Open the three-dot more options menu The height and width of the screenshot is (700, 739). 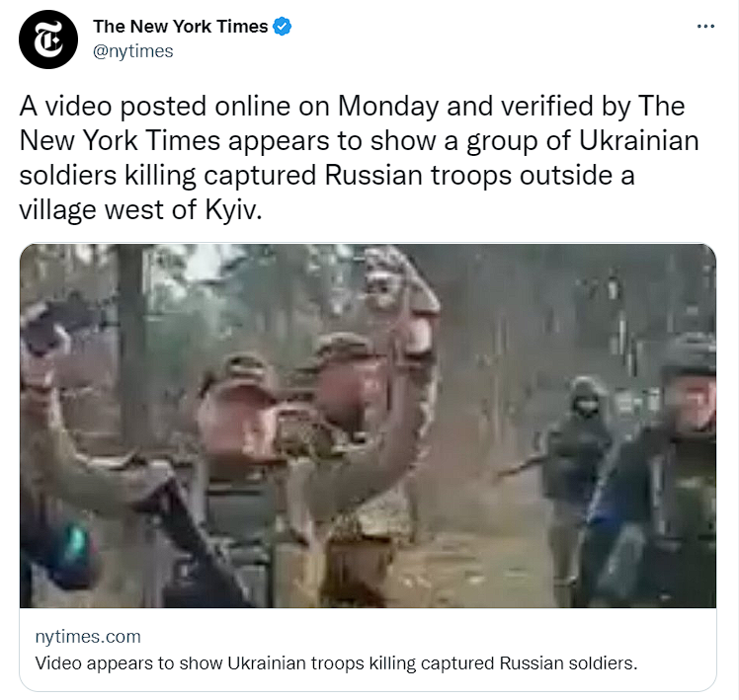coord(705,27)
